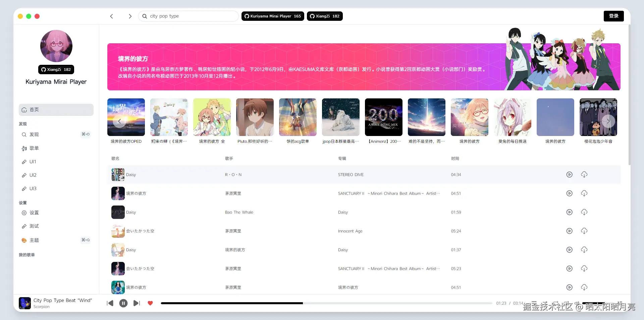
Task: Download the 04:51 SANCTUARY II 境界の彼方 track
Action: click(x=584, y=193)
